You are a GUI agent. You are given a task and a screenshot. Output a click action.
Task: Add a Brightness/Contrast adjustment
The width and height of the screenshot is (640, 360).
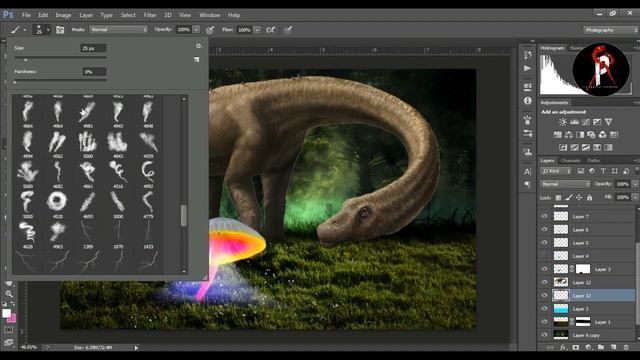click(562, 122)
